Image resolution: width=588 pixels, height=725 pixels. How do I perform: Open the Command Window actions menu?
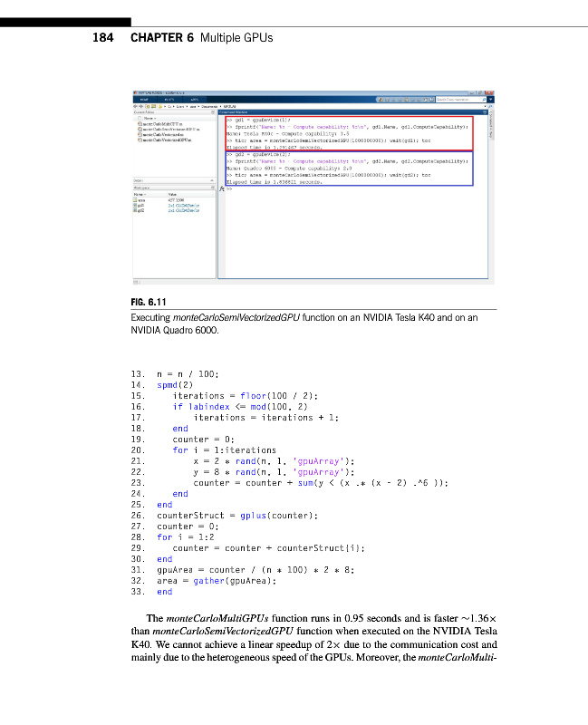485,111
